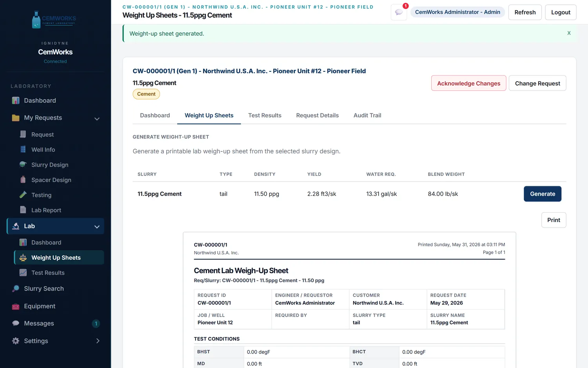This screenshot has width=588, height=368.
Task: Click the Change Request button
Action: point(537,83)
